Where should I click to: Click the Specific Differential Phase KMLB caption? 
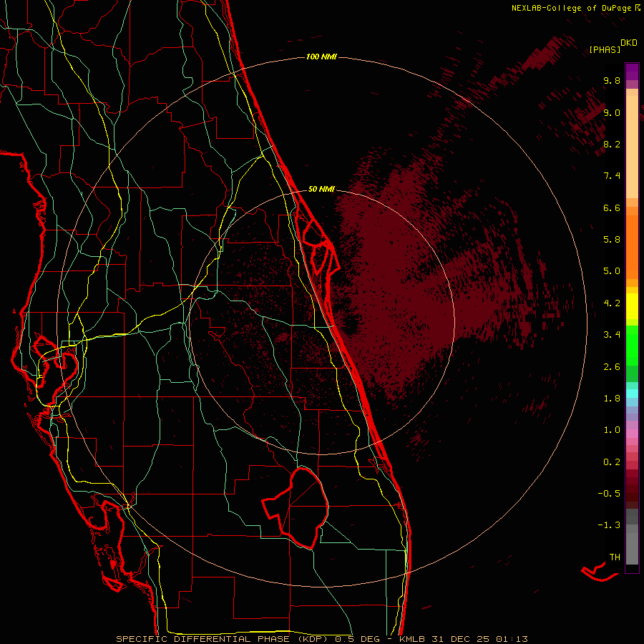click(x=321, y=639)
